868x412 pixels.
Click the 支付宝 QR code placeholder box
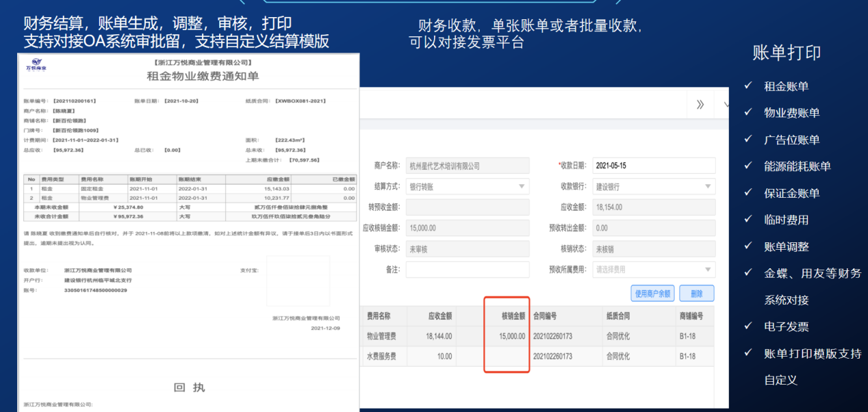pyautogui.click(x=298, y=280)
